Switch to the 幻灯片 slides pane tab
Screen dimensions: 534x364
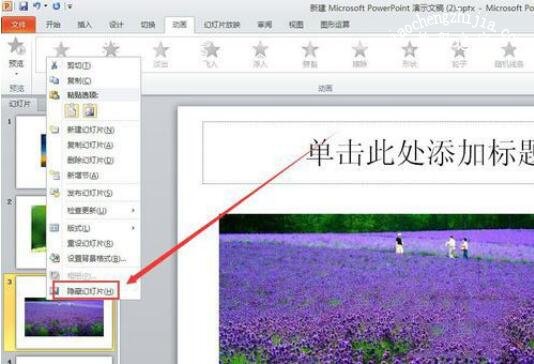click(20, 104)
